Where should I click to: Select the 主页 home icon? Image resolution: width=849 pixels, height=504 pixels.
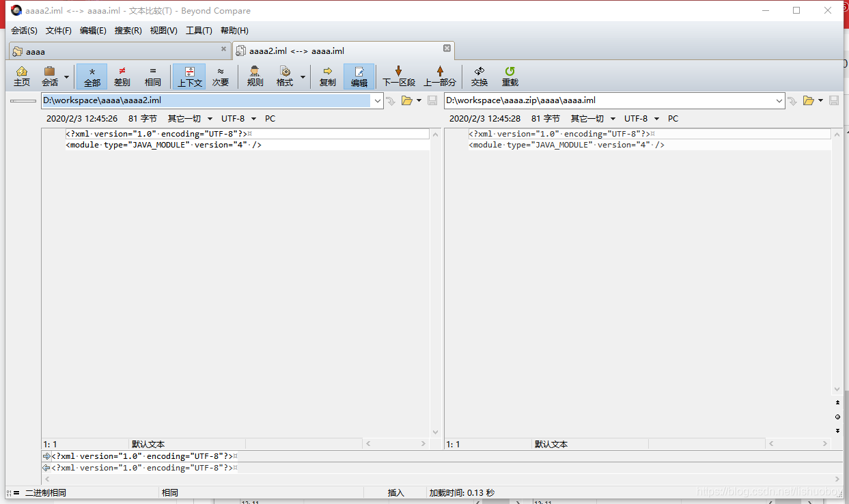21,76
